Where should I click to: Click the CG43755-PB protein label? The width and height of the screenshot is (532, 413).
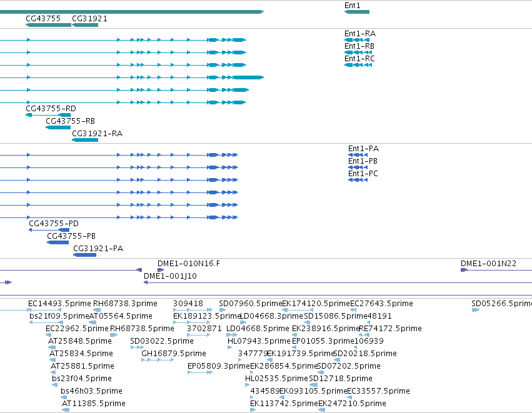[71, 236]
